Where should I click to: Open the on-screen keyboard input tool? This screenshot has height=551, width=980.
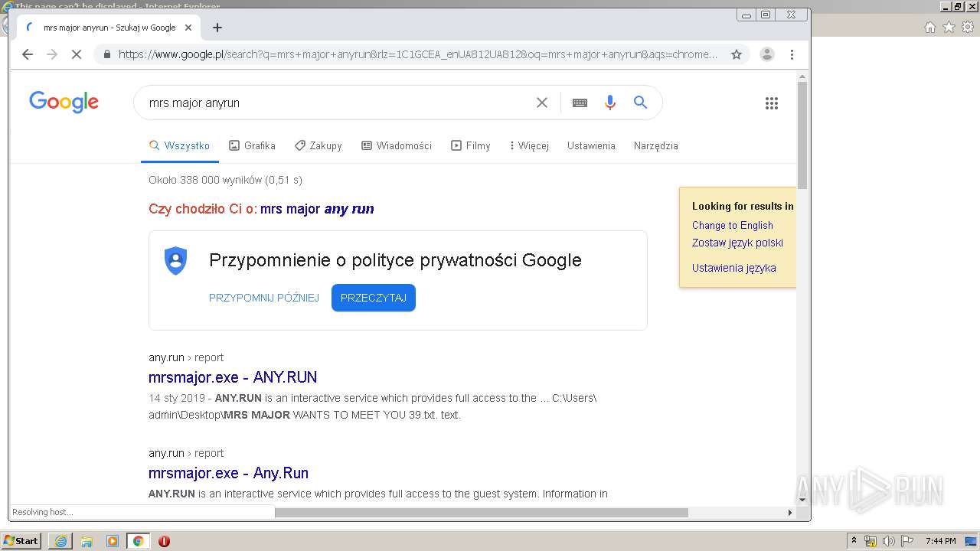580,103
